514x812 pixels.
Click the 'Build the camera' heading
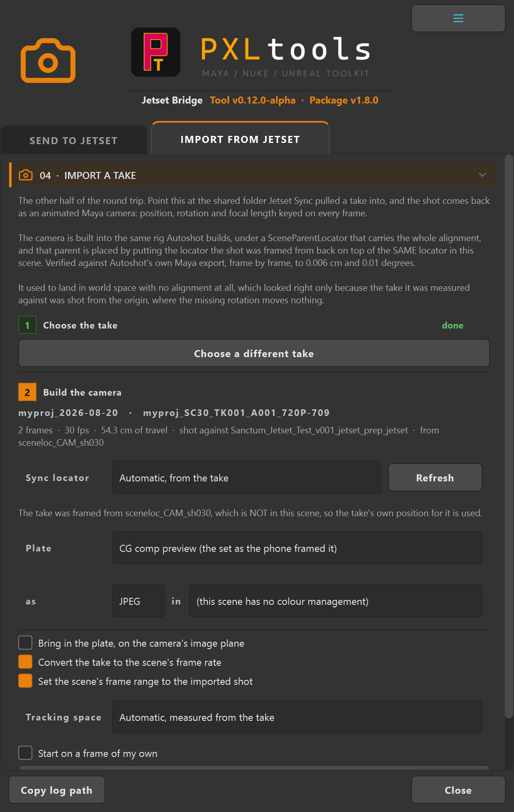point(82,392)
